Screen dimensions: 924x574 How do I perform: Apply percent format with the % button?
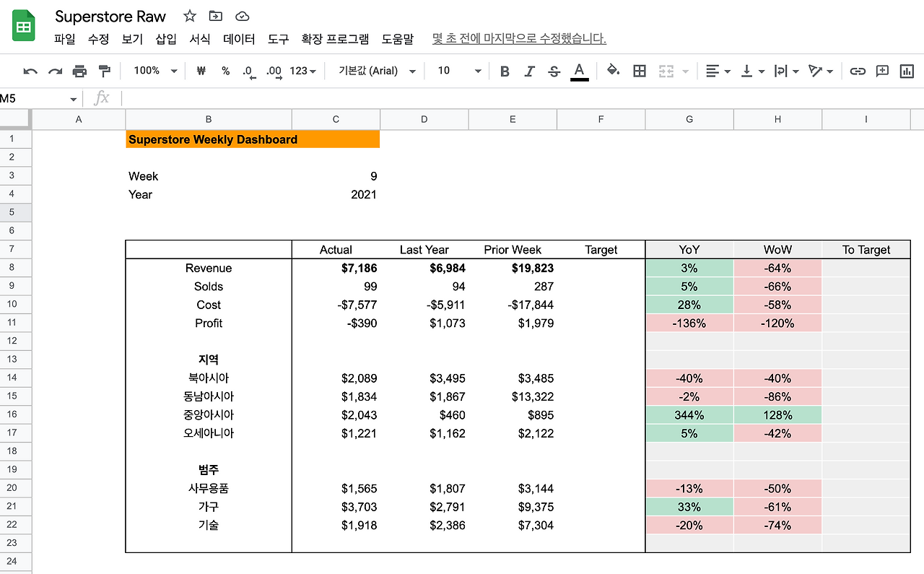pyautogui.click(x=225, y=71)
